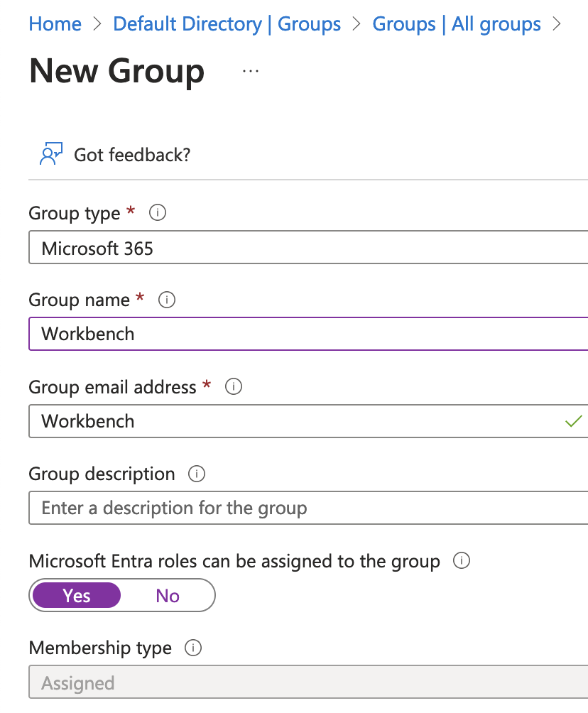Click the Group description label text
This screenshot has height=713, width=588.
click(x=102, y=474)
